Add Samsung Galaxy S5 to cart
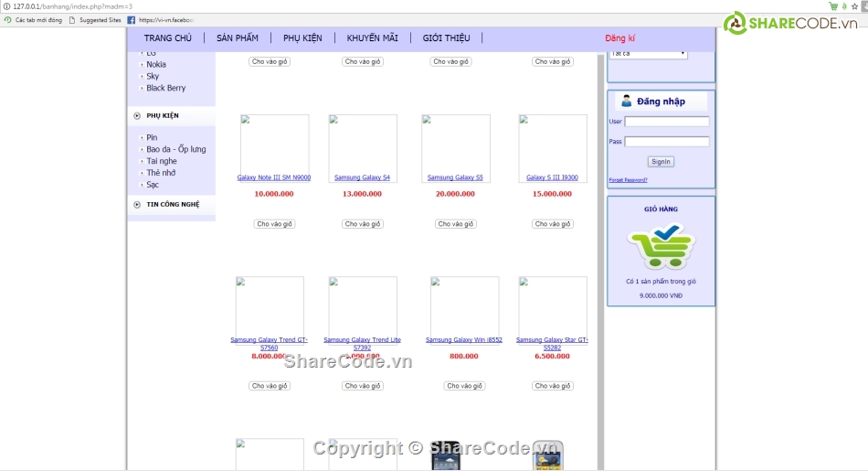Screen dimensions: 868x471 point(456,224)
